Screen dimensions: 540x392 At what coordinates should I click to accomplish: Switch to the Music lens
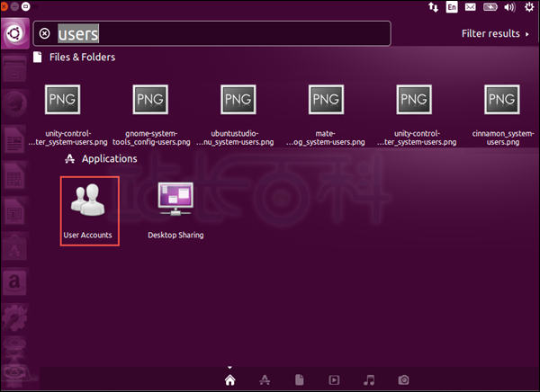[x=369, y=380]
